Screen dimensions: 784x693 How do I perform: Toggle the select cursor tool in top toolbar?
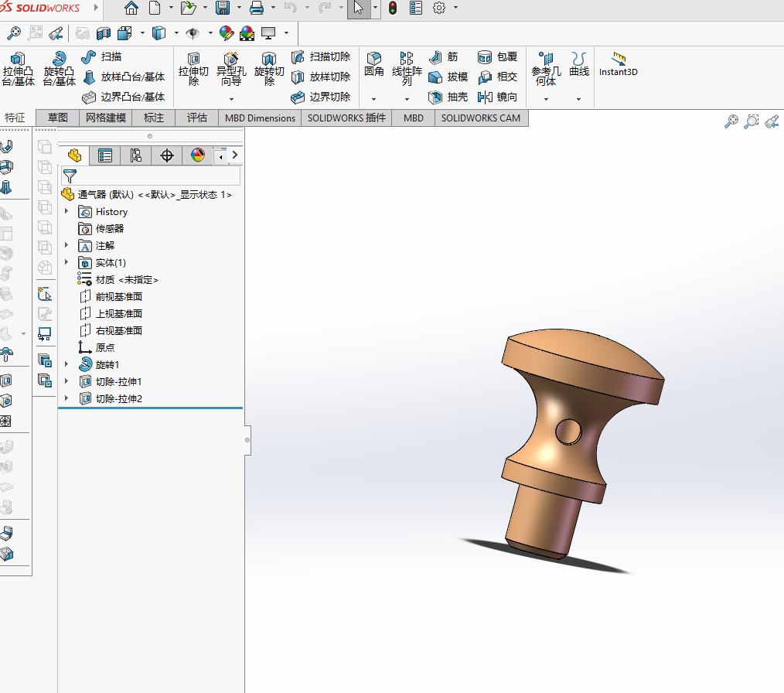pyautogui.click(x=358, y=9)
